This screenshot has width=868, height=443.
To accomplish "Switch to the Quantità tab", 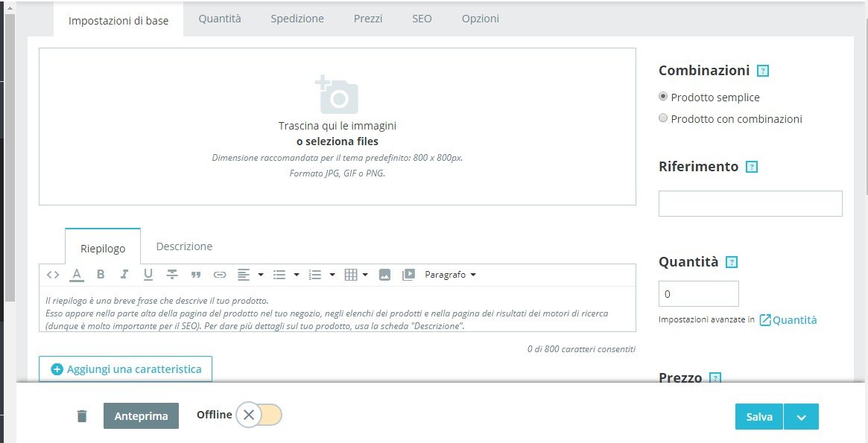I will (x=220, y=19).
